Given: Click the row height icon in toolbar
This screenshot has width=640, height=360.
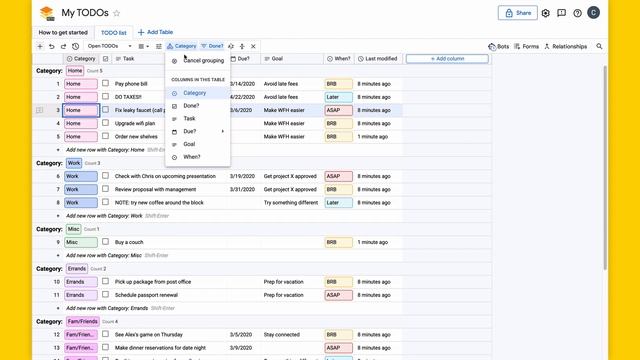Looking at the screenshot, I should click(x=242, y=47).
